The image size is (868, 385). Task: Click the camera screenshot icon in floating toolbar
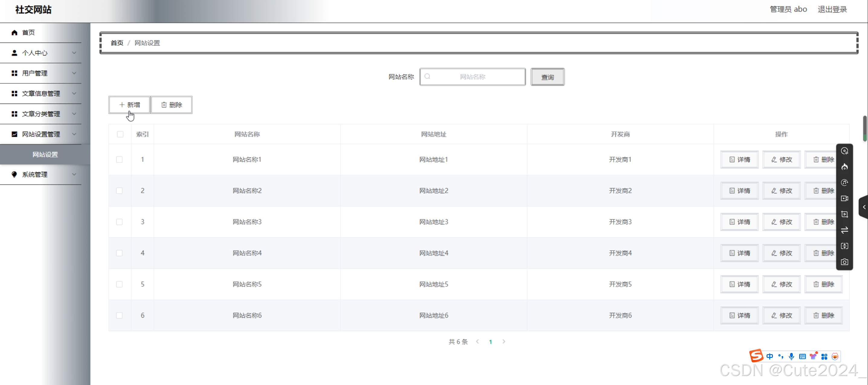point(844,262)
